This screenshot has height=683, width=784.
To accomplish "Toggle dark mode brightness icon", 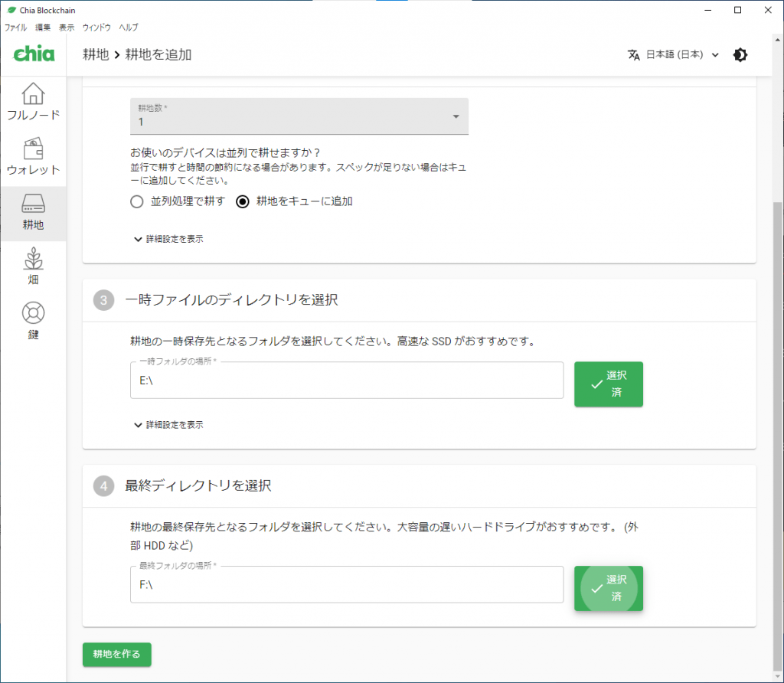I will 740,55.
